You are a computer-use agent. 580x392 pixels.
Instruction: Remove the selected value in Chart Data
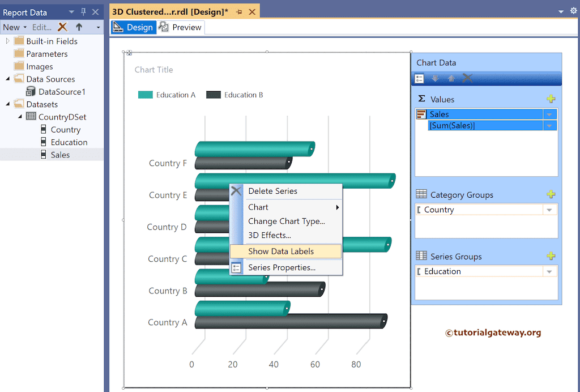click(467, 78)
